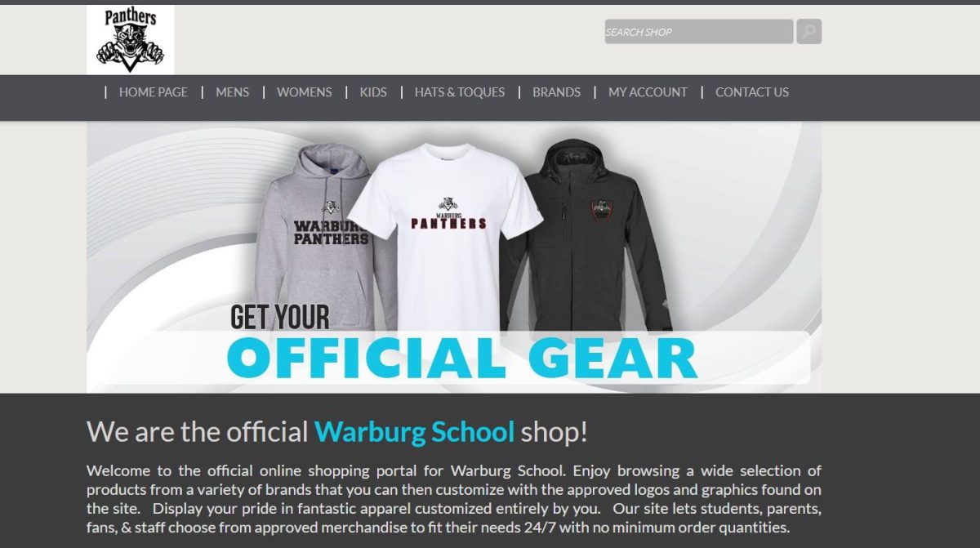Open the Home Page menu item
The image size is (980, 548).
point(154,92)
